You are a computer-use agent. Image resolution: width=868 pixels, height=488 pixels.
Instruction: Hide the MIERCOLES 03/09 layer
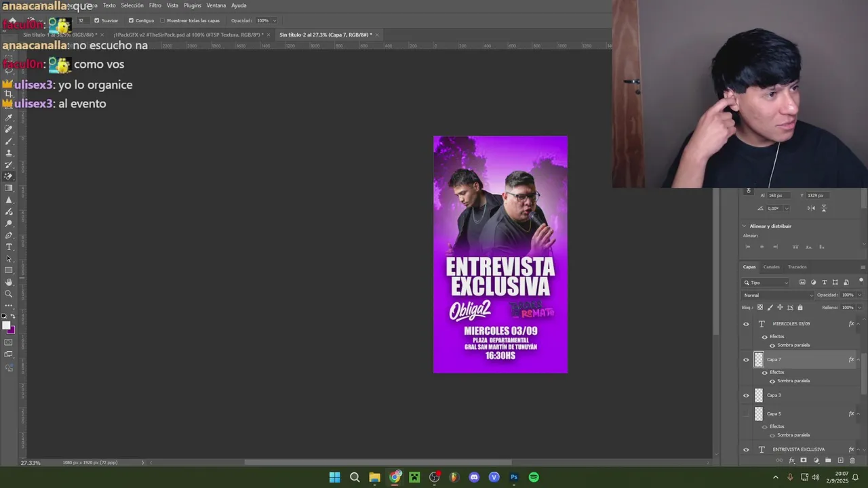coord(746,324)
